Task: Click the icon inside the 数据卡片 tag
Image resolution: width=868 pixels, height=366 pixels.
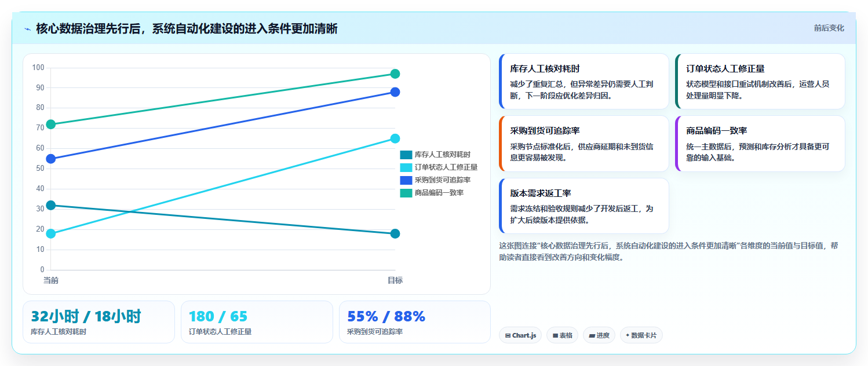Action: point(628,335)
